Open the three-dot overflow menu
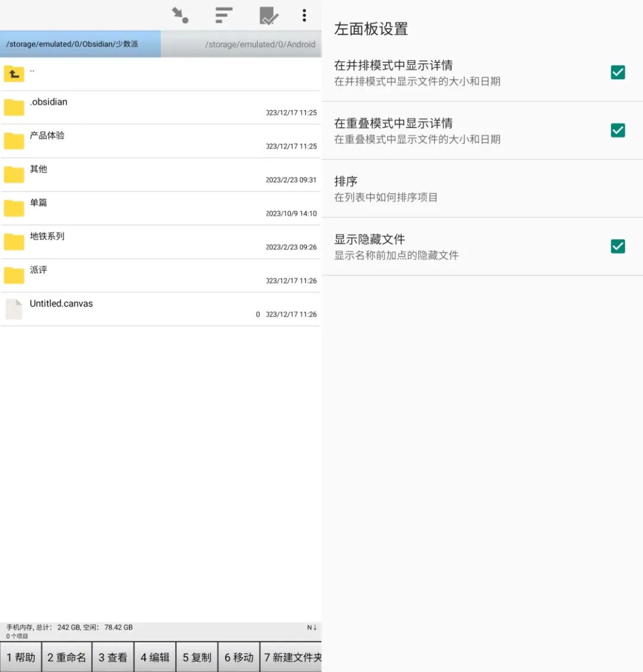The image size is (643, 672). 304,15
